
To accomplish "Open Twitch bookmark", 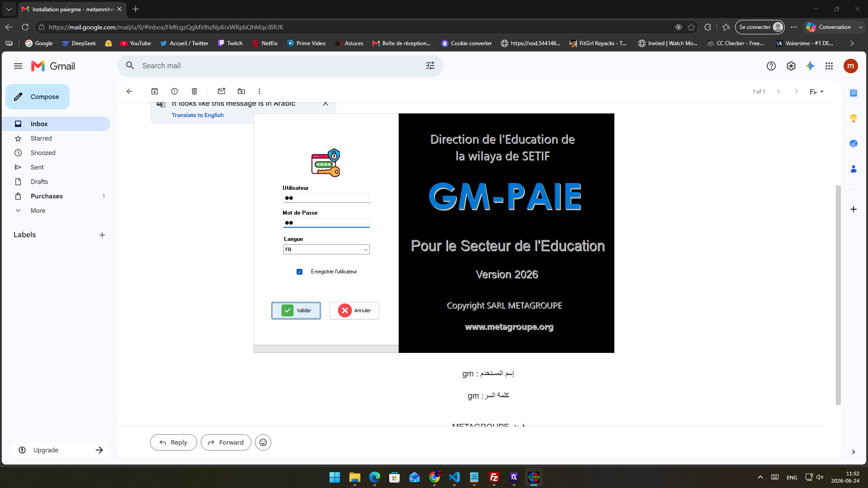I will tap(230, 43).
